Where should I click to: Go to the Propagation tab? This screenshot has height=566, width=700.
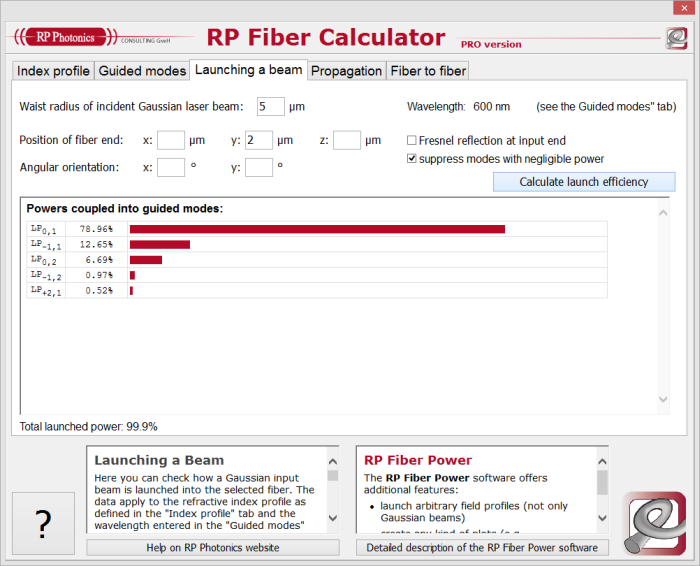click(346, 71)
